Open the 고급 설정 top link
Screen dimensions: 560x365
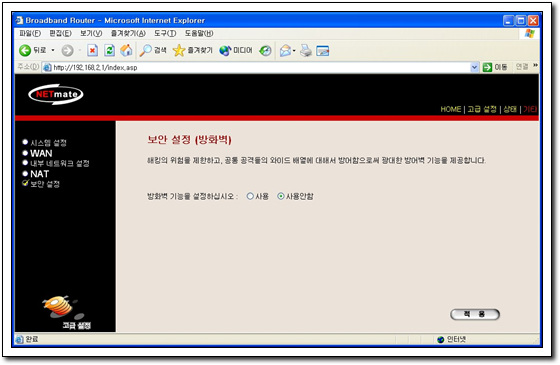point(482,109)
